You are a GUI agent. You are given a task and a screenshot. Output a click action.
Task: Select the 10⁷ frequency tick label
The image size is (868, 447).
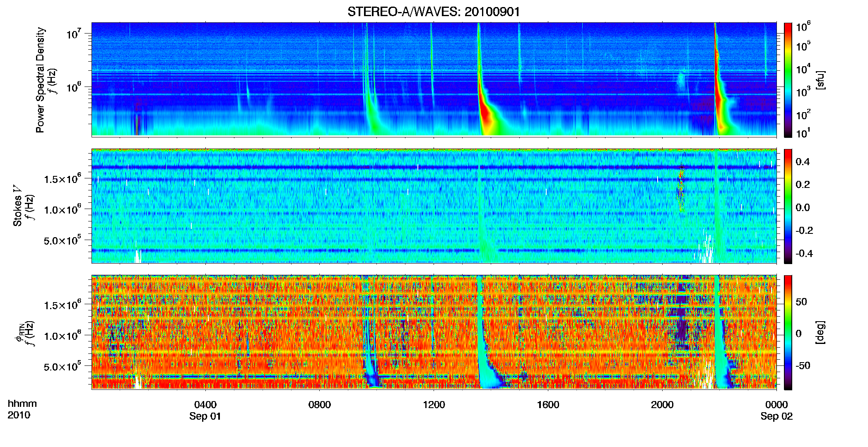tap(73, 33)
